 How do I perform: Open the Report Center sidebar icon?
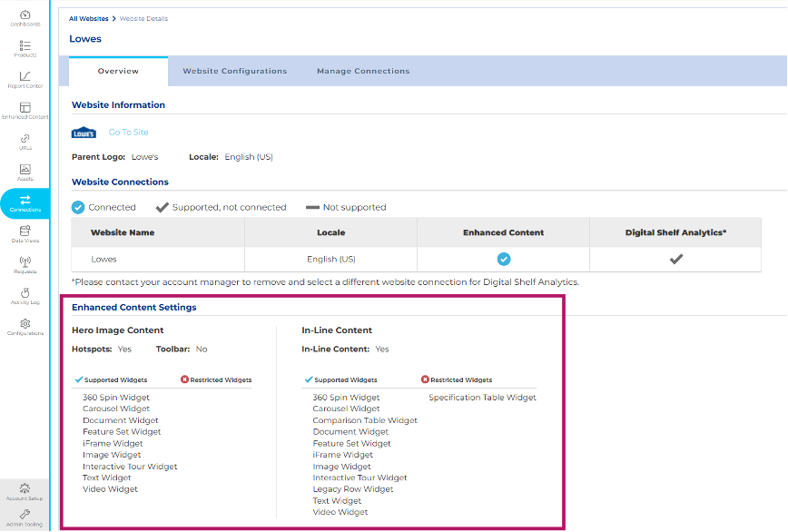pos(25,76)
